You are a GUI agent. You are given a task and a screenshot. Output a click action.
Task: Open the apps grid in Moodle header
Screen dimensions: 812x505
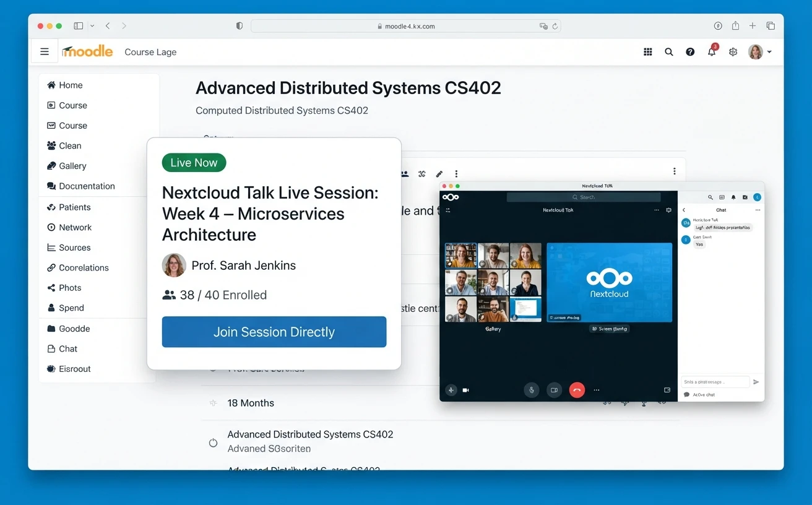648,52
